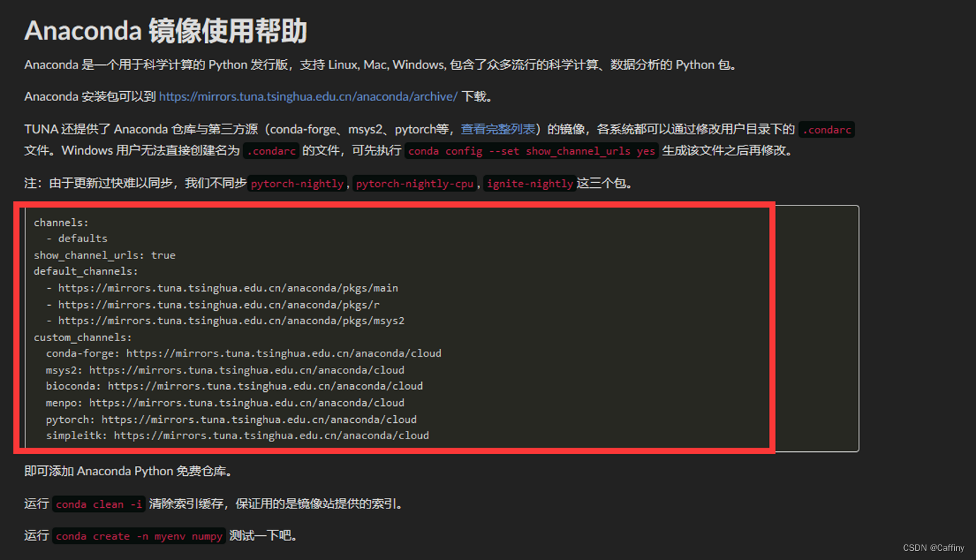Viewport: 976px width, 560px height.
Task: Click the second .condarc inline code
Action: point(271,151)
